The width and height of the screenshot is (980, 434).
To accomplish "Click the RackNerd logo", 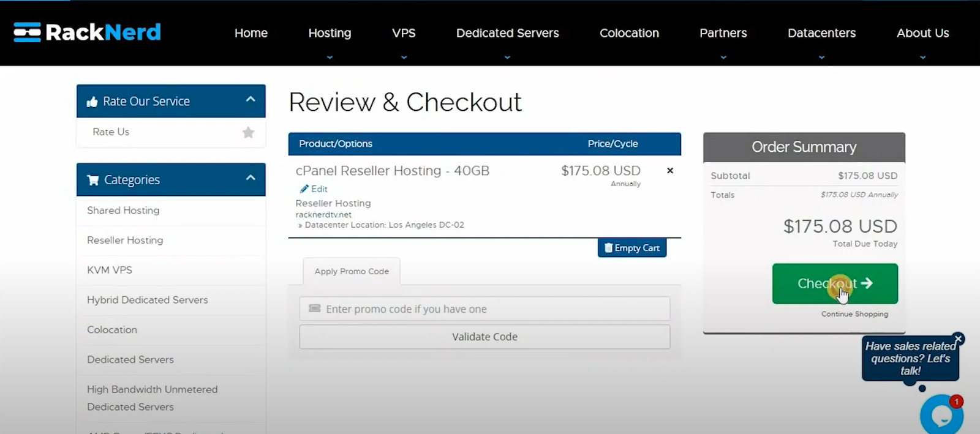I will click(x=88, y=32).
